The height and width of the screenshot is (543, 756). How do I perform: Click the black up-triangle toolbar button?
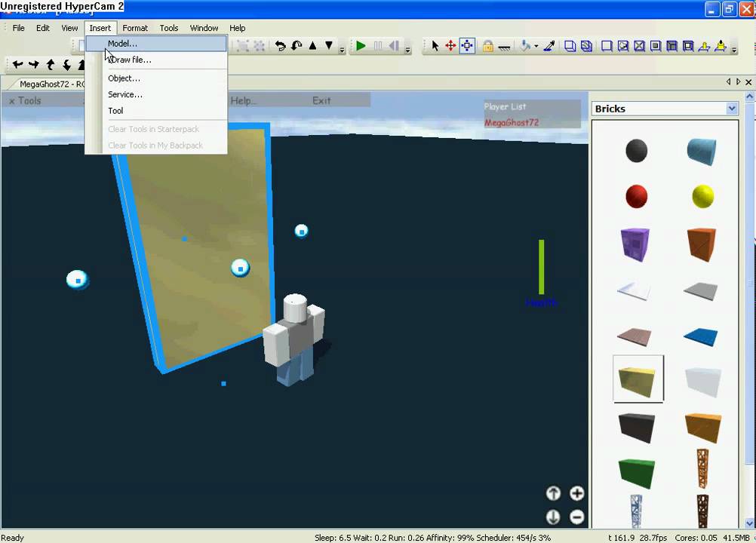[313, 45]
